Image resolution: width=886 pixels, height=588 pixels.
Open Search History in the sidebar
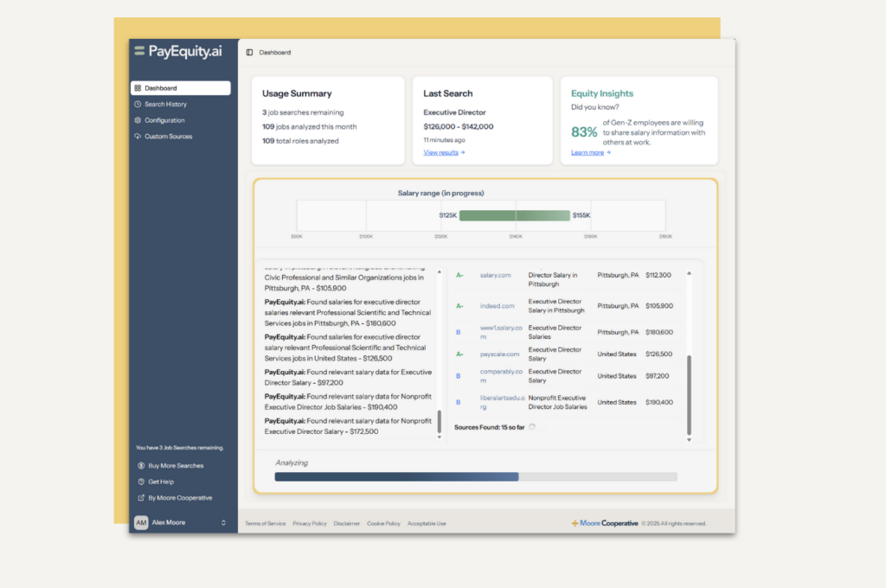(x=165, y=105)
